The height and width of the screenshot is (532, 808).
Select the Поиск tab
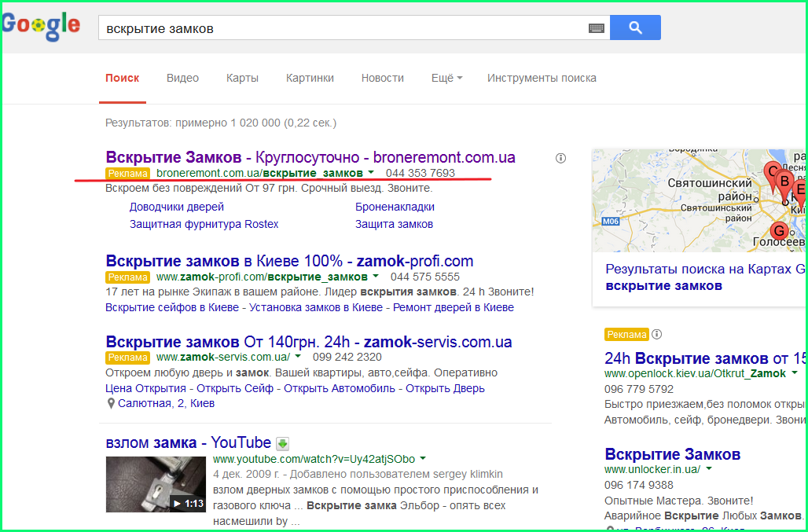[x=123, y=79]
